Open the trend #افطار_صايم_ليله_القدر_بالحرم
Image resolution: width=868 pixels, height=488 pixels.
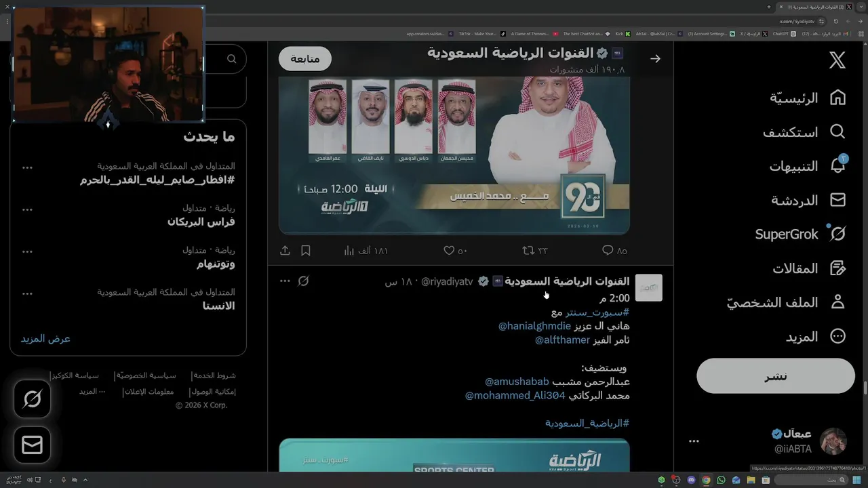click(157, 180)
